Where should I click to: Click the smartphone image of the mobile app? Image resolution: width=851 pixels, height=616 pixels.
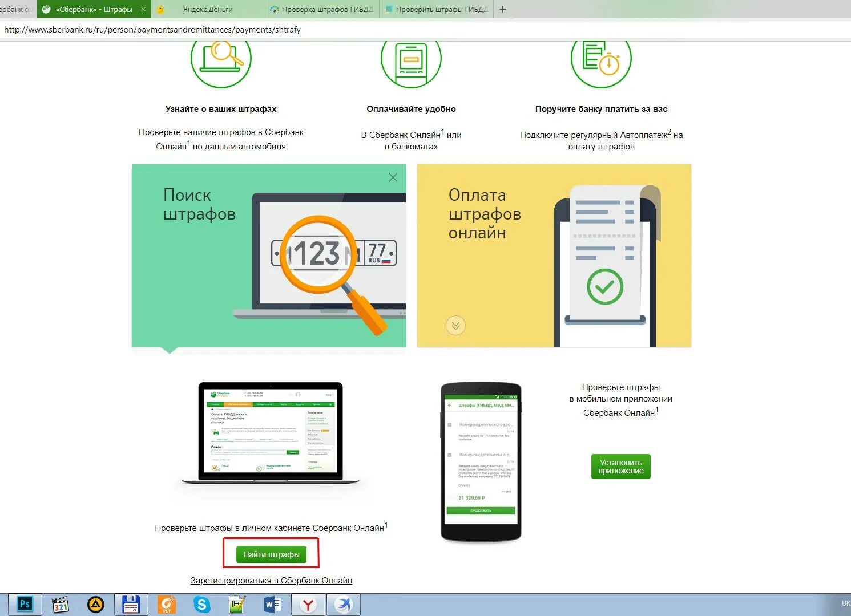[x=481, y=462]
